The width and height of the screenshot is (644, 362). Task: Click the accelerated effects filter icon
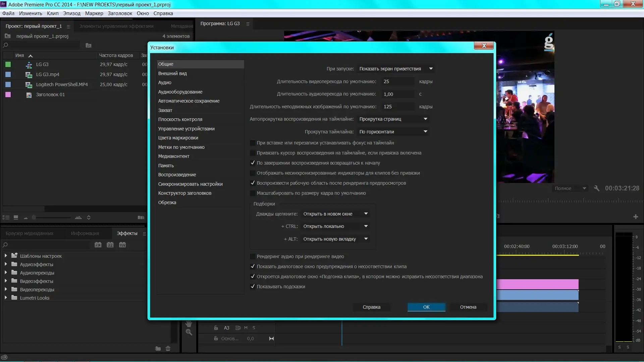(98, 245)
